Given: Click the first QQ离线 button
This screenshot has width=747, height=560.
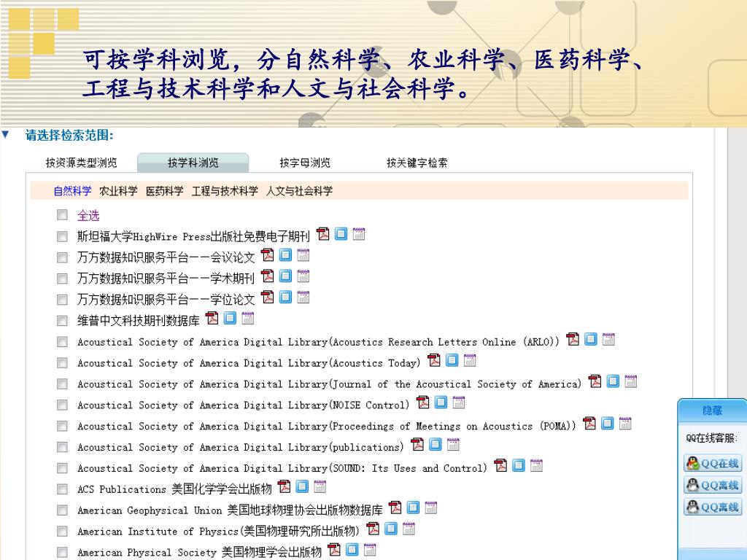Looking at the screenshot, I should (713, 485).
